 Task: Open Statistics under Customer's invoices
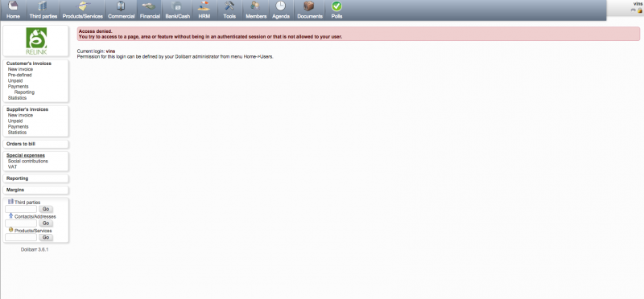[17, 98]
